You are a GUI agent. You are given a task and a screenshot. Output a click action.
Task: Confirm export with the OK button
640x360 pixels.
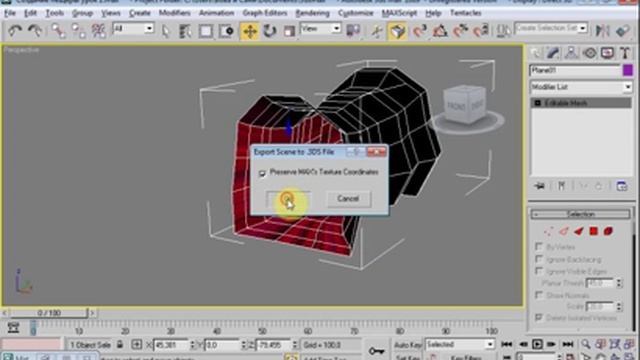288,199
